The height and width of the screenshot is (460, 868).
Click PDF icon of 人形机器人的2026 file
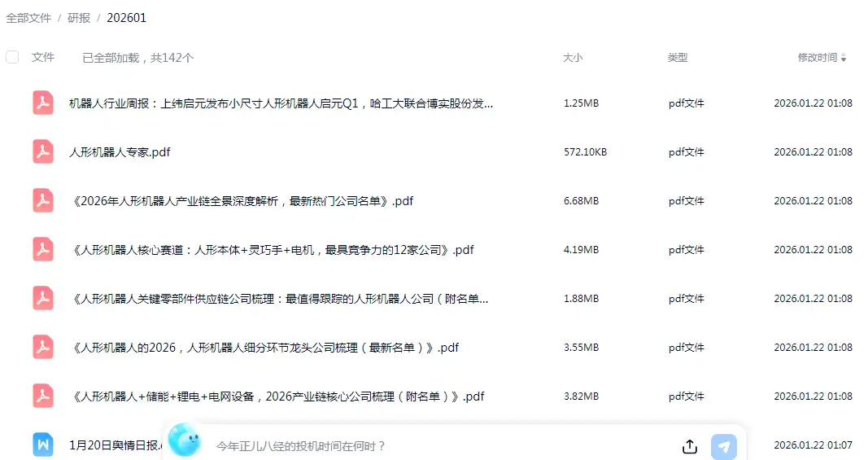[x=43, y=347]
